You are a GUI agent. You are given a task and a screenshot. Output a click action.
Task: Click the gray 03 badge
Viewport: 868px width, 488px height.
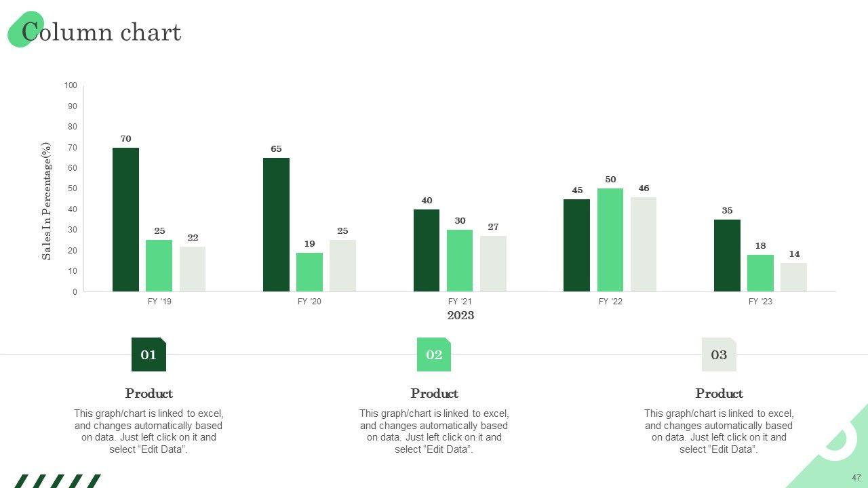pyautogui.click(x=719, y=354)
